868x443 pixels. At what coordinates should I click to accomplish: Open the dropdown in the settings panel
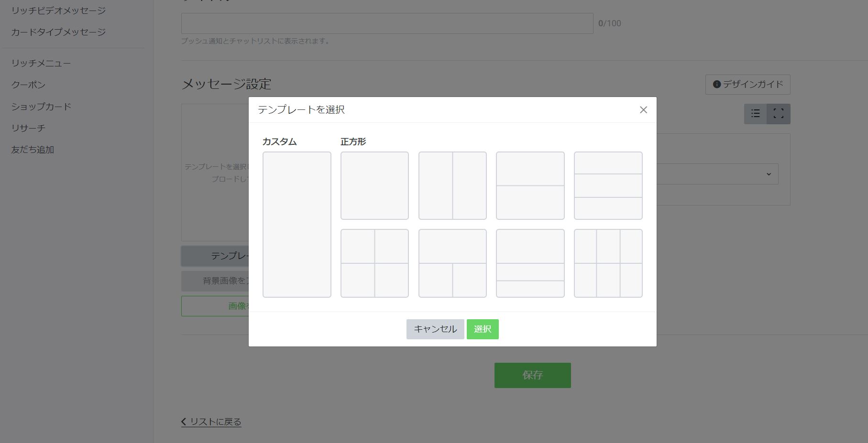[717, 174]
